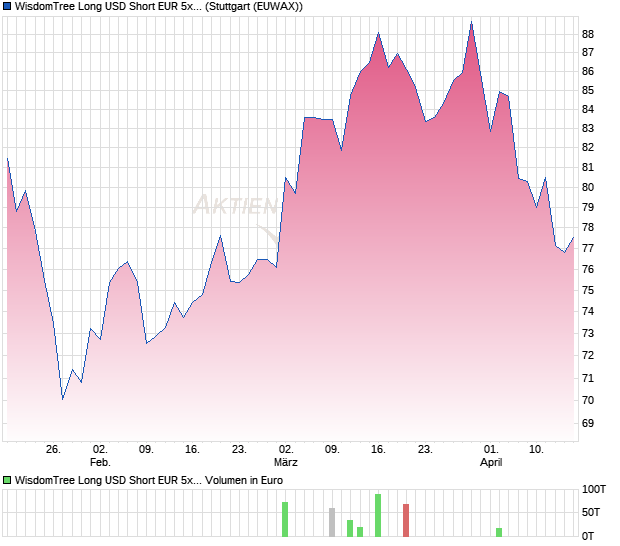Click the gray volume bar
620x546 pixels.
(x=332, y=523)
